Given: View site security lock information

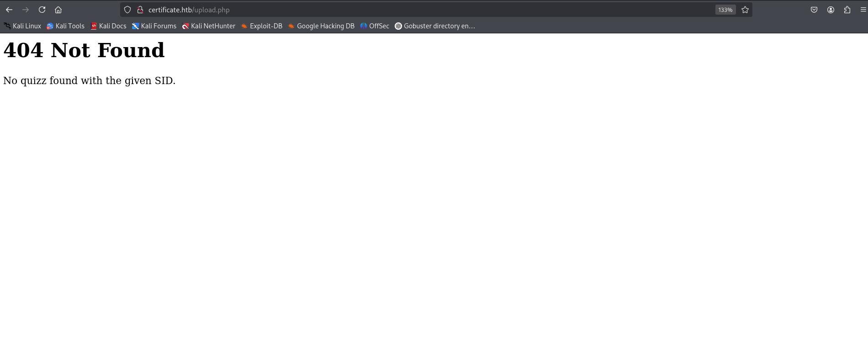Looking at the screenshot, I should [x=140, y=10].
